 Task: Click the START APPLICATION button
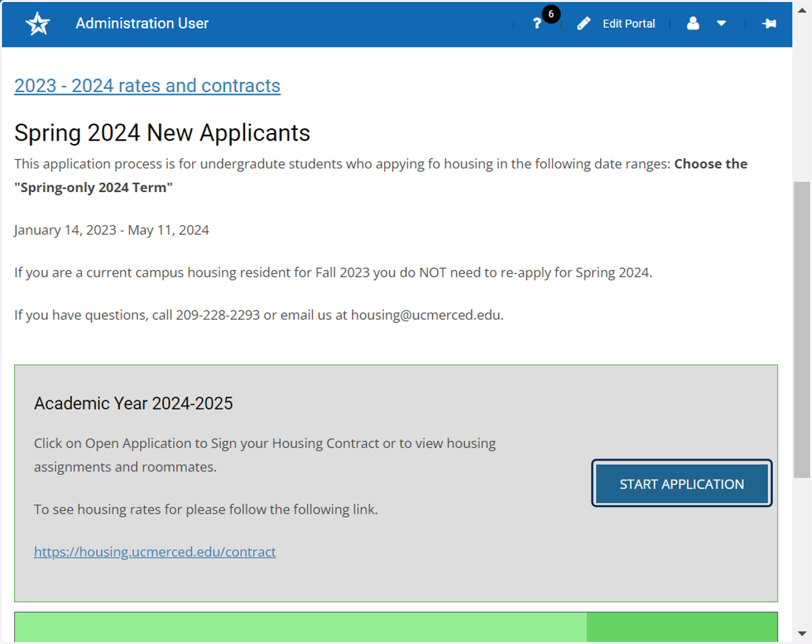[x=682, y=484]
